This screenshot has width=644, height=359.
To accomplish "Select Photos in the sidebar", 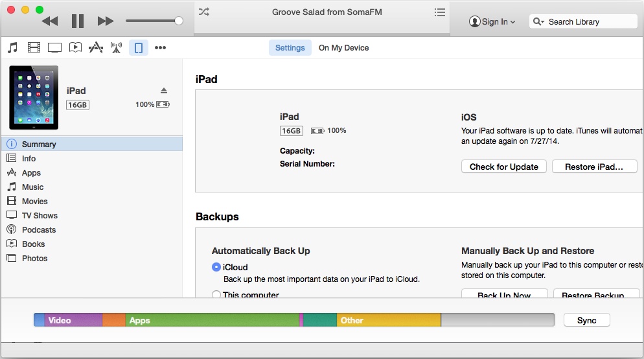I will 92,259.
